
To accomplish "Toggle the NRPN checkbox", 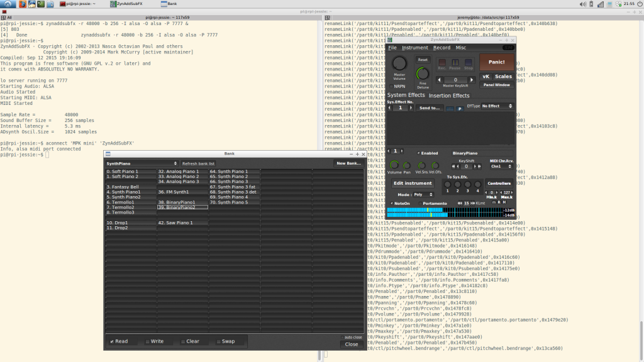I will pyautogui.click(x=391, y=86).
